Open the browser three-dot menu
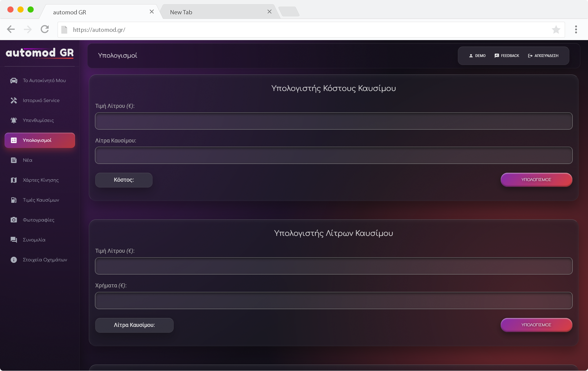The width and height of the screenshot is (588, 371). click(576, 30)
